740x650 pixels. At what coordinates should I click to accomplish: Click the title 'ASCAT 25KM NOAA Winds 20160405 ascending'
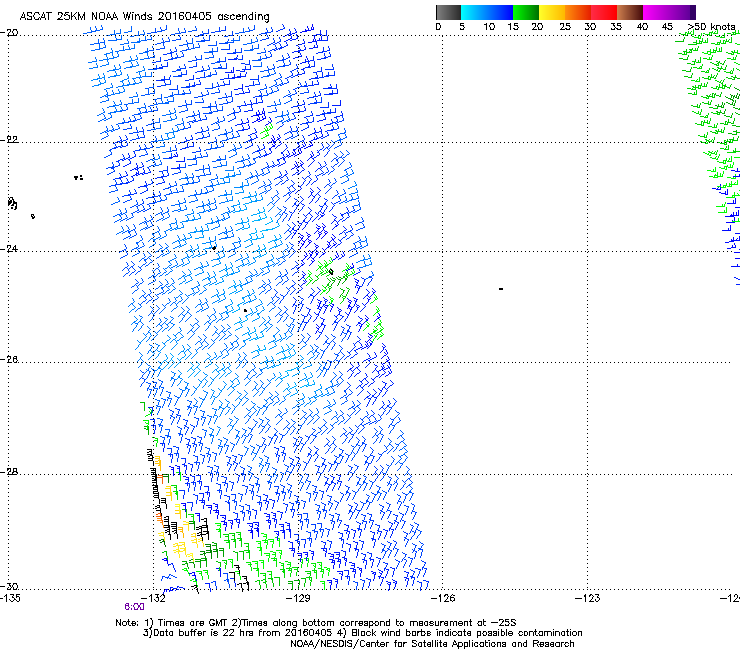point(144,16)
